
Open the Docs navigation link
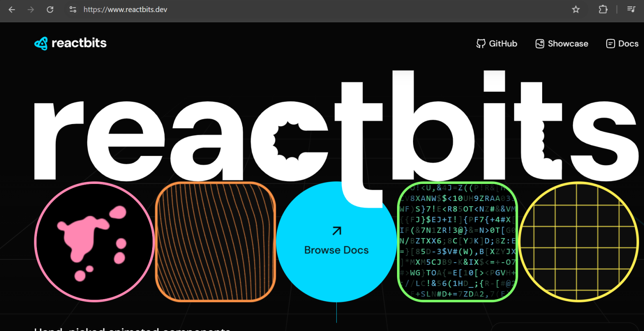pos(622,44)
